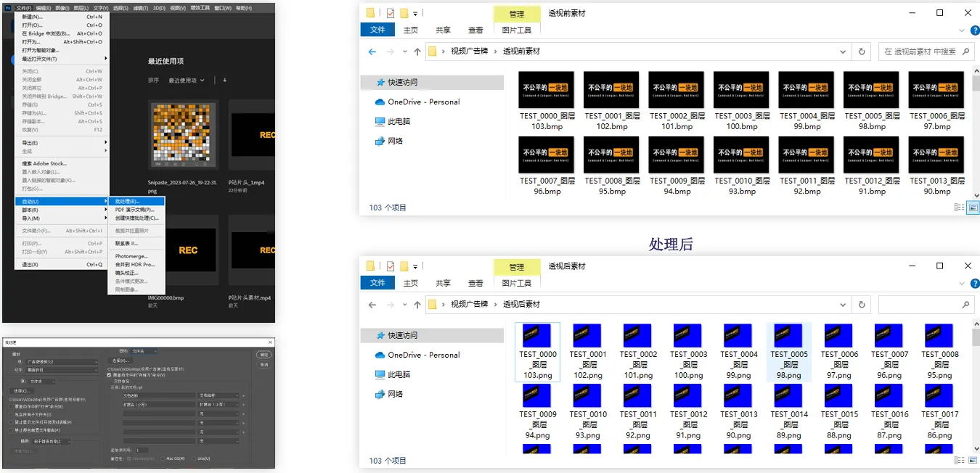Click 确定 button in batch dialog

click(264, 355)
